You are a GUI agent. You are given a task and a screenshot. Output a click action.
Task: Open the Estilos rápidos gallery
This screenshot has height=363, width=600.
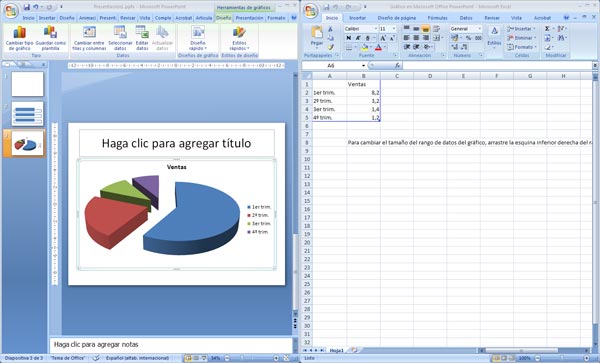(x=239, y=38)
